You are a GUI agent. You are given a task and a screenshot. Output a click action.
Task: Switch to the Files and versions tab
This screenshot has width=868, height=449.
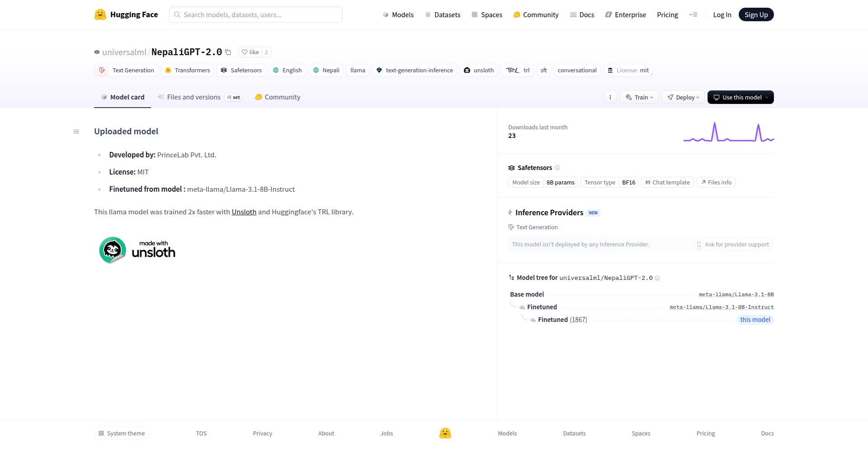[194, 97]
